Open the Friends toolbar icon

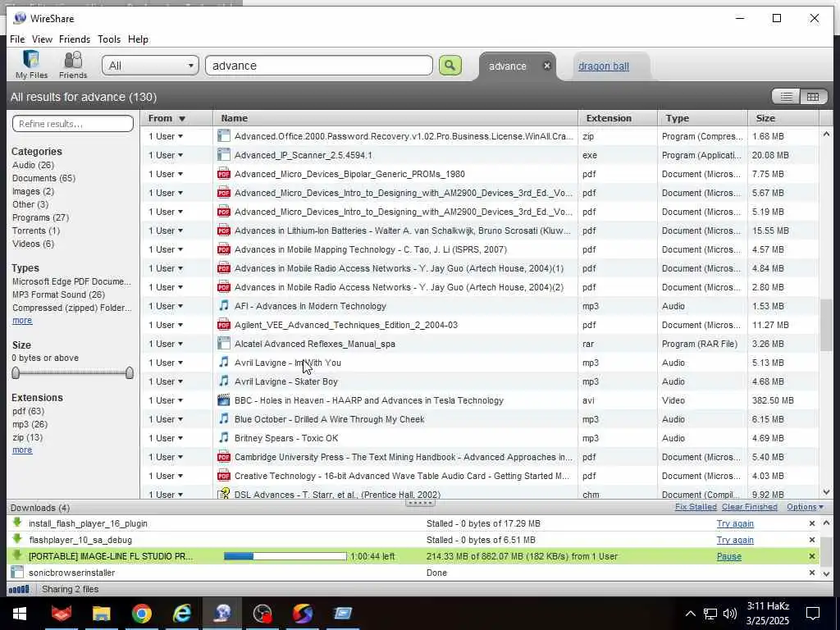click(73, 64)
